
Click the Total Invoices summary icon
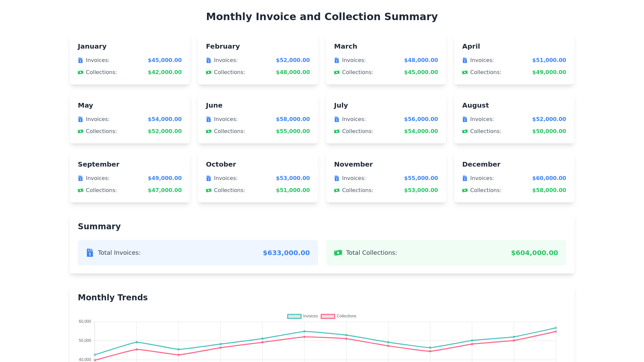90,253
